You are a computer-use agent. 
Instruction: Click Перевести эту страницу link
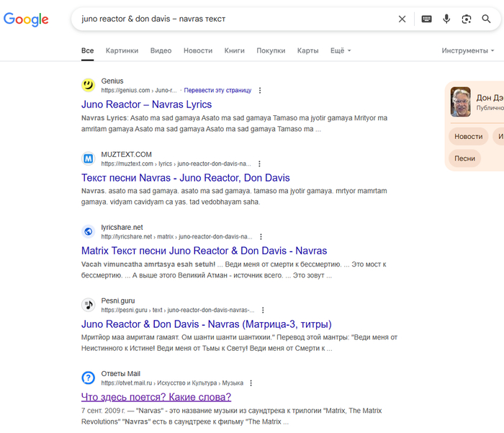click(x=217, y=90)
